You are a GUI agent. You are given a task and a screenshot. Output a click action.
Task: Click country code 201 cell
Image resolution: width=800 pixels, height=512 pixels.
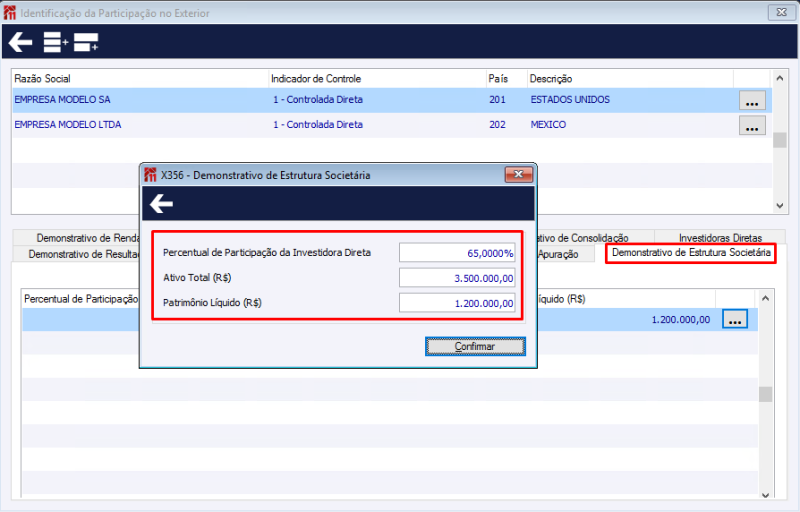click(497, 100)
